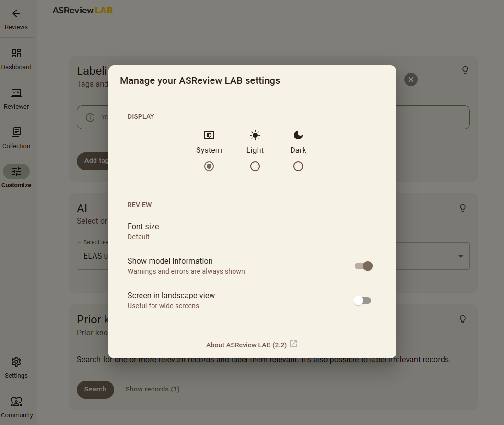Expand the learner model dropdown arrow
The image size is (504, 425).
pos(460,256)
